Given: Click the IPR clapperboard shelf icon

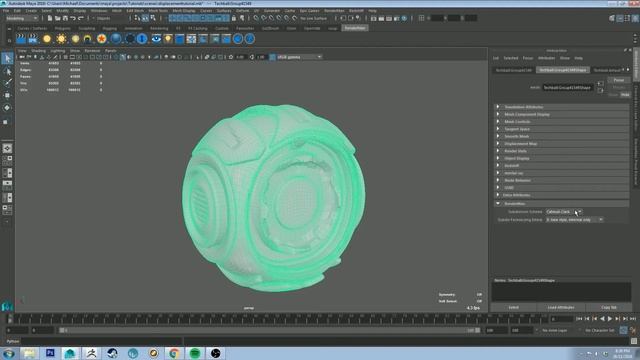Looking at the screenshot, I should pyautogui.click(x=33, y=39).
